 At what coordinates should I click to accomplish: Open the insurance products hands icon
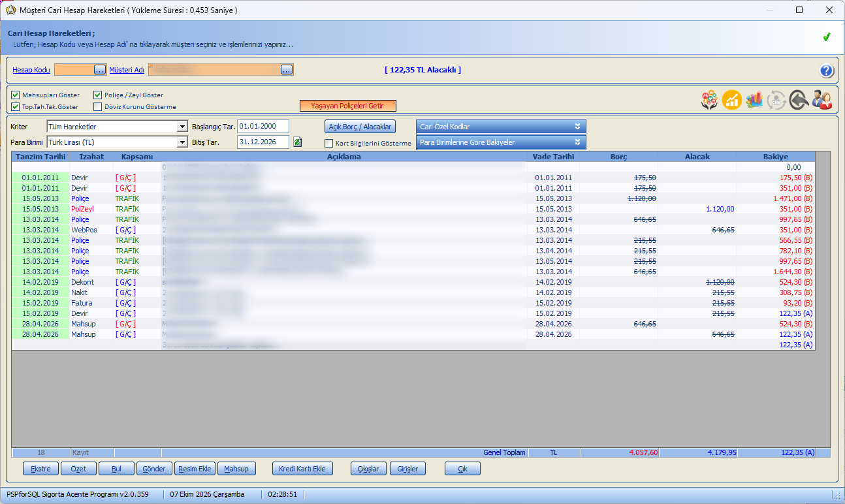click(x=710, y=100)
